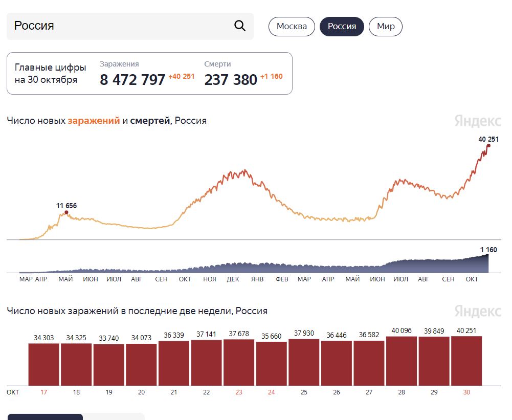Click the October 25 bar showing 37 930
Image resolution: width=512 pixels, height=420 pixels.
click(x=304, y=362)
